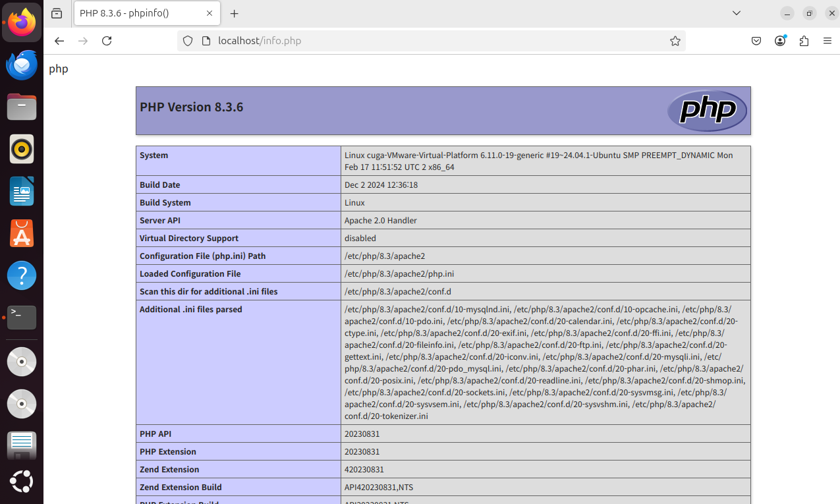The height and width of the screenshot is (504, 840).
Task: Click the 'Apache 2.0 Handler' value
Action: tap(380, 221)
